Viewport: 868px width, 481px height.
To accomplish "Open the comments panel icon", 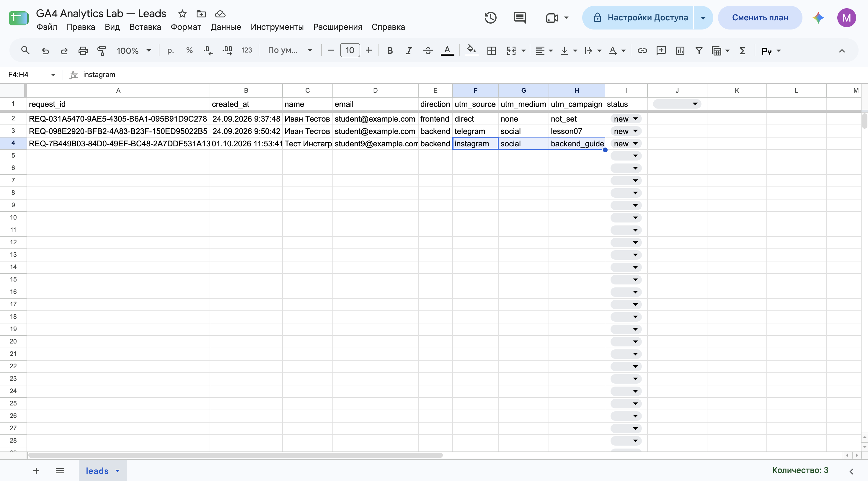I will coord(520,17).
